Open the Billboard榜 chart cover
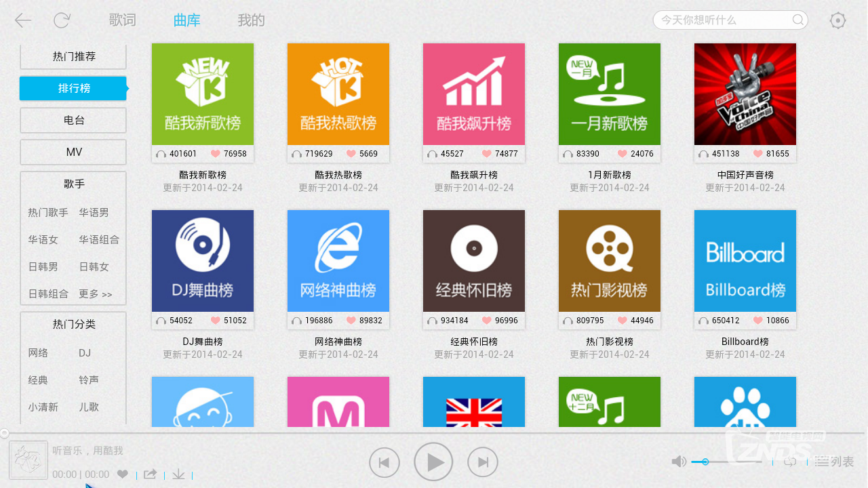Screen dimensions: 868x488 [x=745, y=261]
